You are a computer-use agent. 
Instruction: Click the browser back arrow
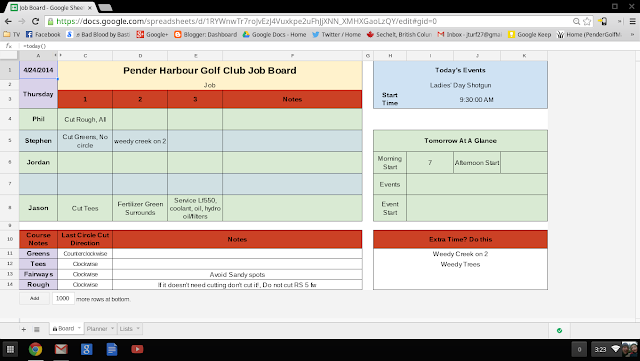8,21
